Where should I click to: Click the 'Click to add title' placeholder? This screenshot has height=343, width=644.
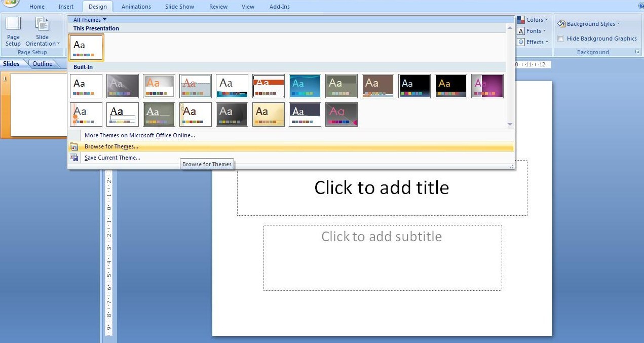pos(382,188)
